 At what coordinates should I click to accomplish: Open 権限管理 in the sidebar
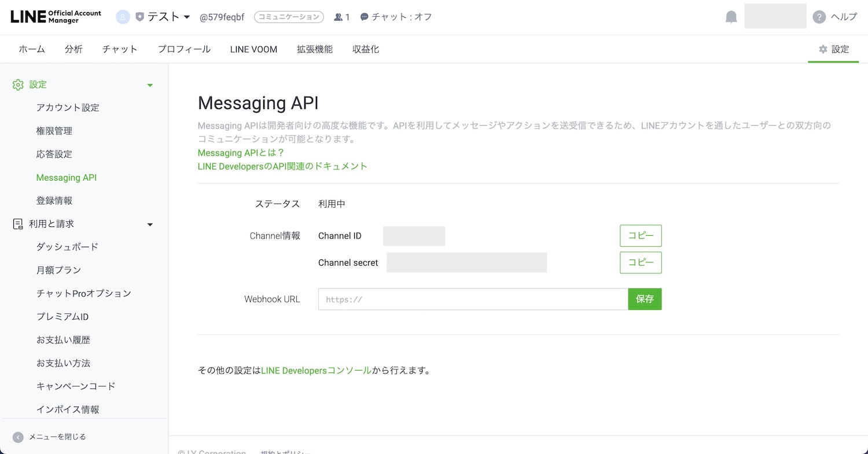point(54,131)
